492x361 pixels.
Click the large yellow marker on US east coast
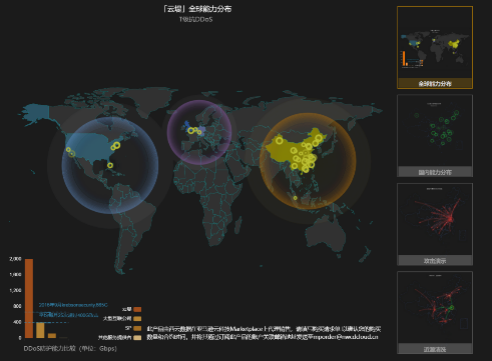point(117,145)
